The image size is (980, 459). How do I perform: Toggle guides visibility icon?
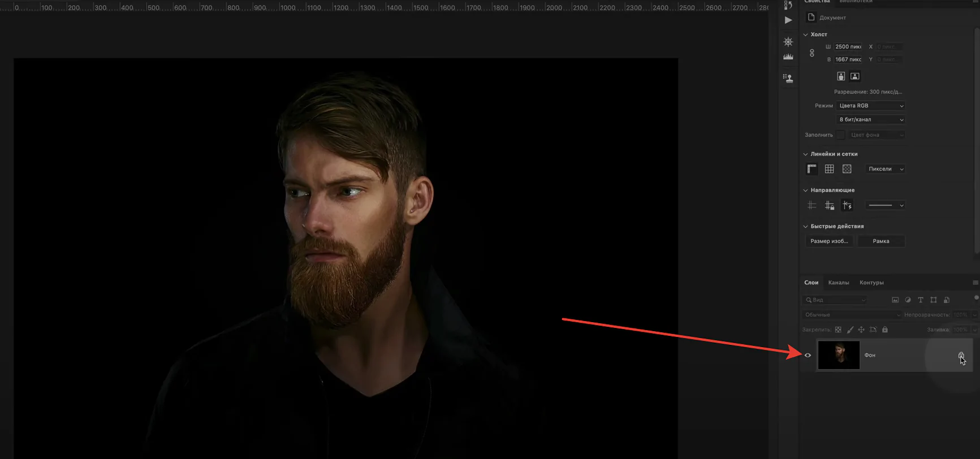[811, 205]
